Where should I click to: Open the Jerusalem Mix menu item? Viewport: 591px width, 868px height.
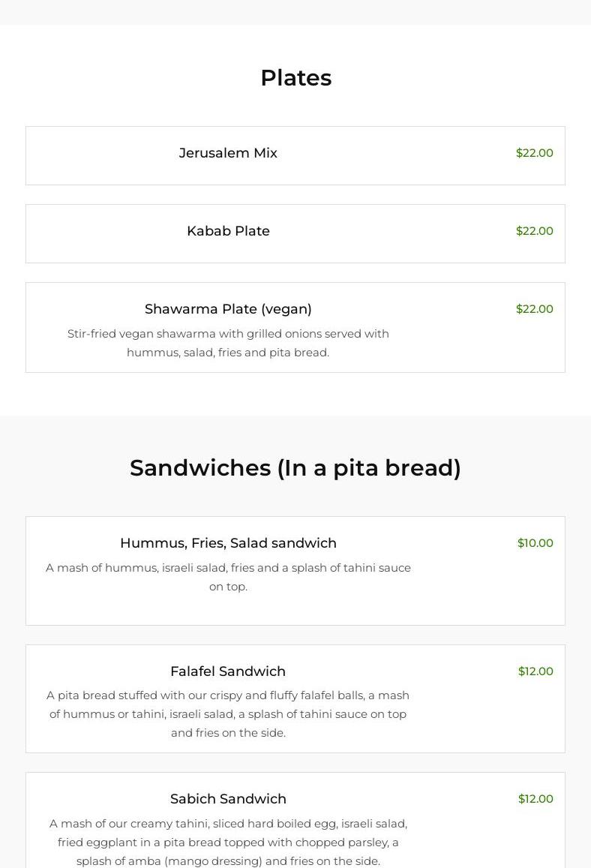pyautogui.click(x=228, y=153)
